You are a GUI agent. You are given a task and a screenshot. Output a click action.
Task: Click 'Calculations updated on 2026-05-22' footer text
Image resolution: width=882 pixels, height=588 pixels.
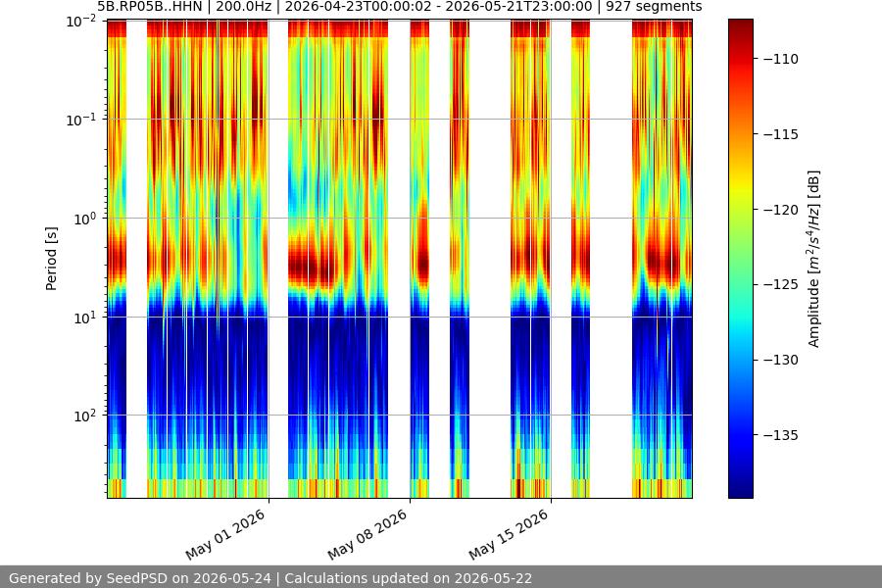tap(409, 578)
